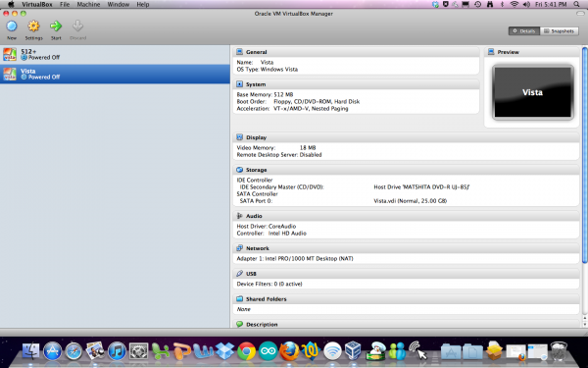This screenshot has width=588, height=368.
Task: Toggle toolbar with the pill button in title bar
Action: (580, 14)
